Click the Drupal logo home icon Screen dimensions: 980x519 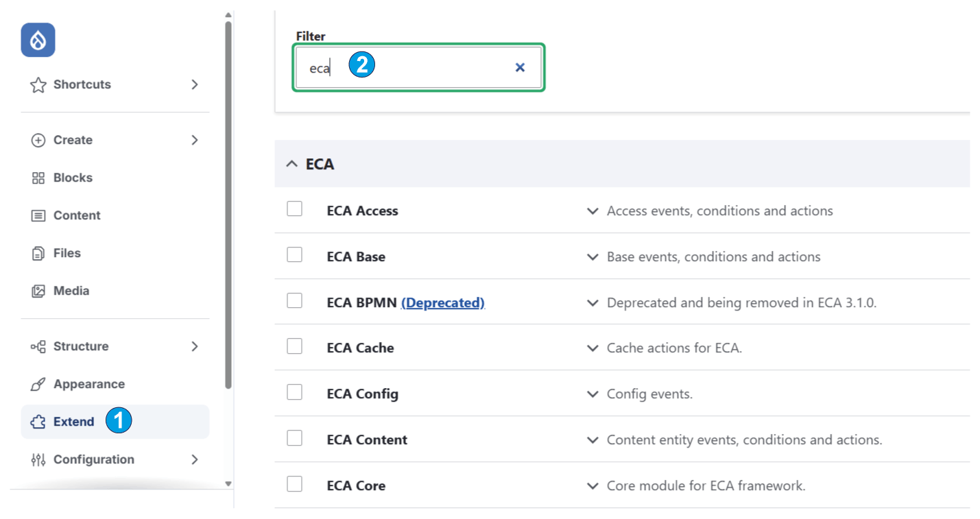coord(38,40)
